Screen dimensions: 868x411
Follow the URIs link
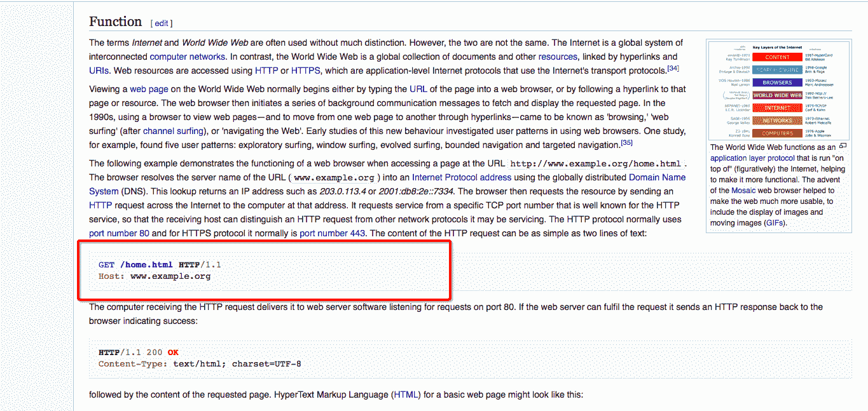[99, 71]
